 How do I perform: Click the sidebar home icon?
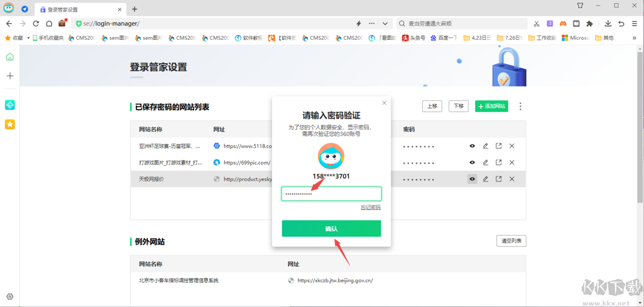[x=10, y=57]
